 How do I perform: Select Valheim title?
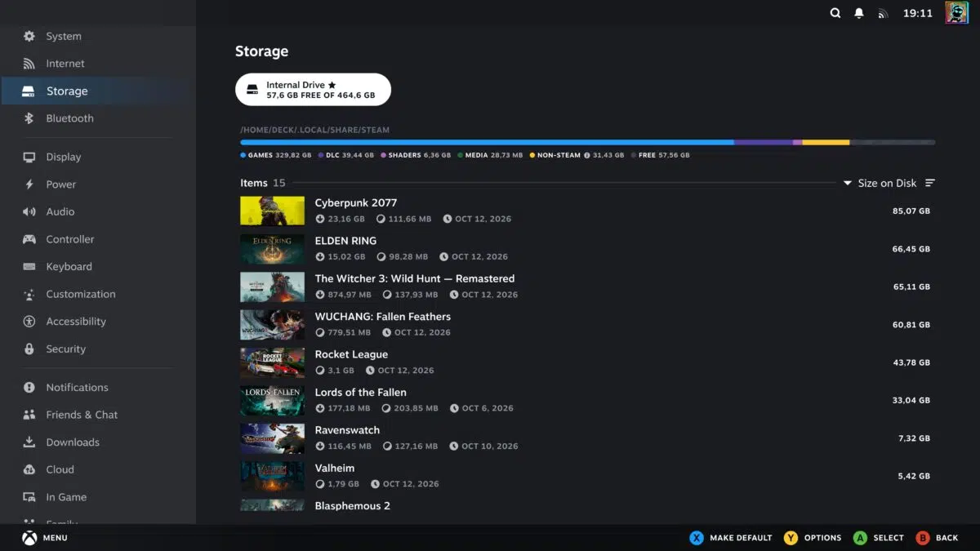click(x=335, y=468)
